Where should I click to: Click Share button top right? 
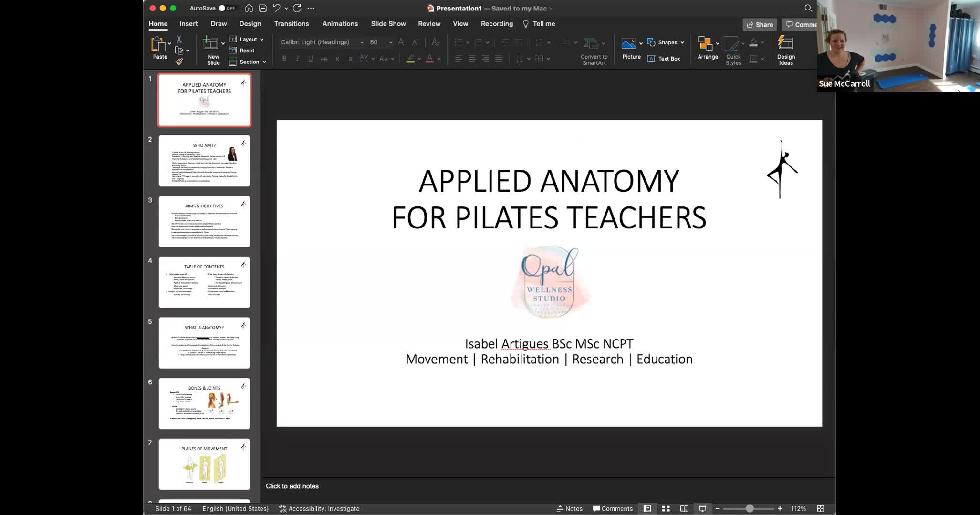point(760,24)
